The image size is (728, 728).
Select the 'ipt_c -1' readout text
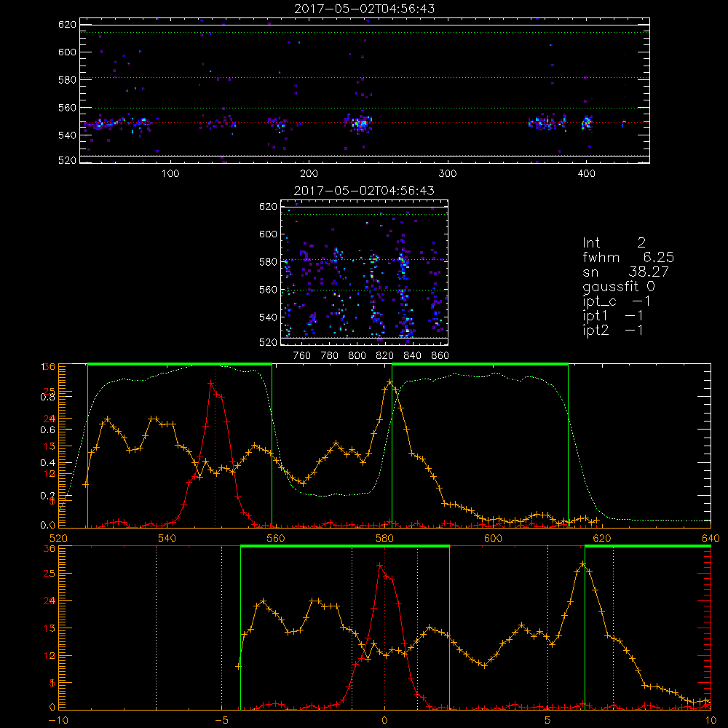617,301
